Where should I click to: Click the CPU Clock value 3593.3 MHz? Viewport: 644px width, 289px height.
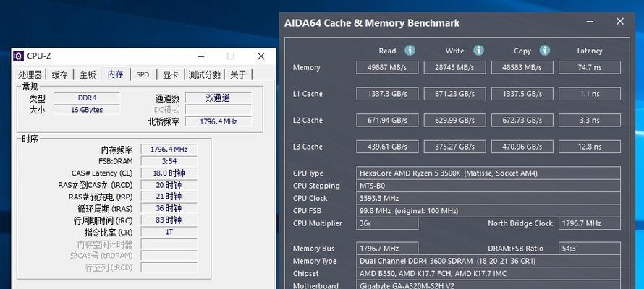point(488,198)
